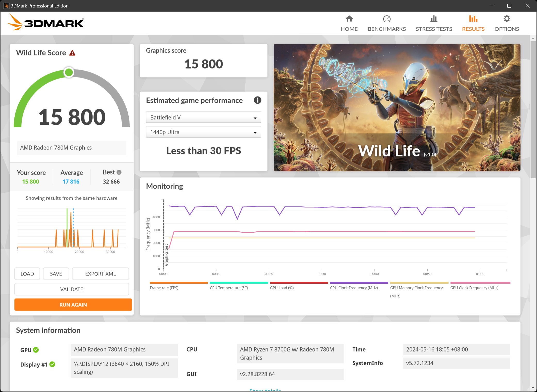Toggle the GPU Clock Frequency legend swatch
Screen dimensions: 537x392
pos(480,283)
